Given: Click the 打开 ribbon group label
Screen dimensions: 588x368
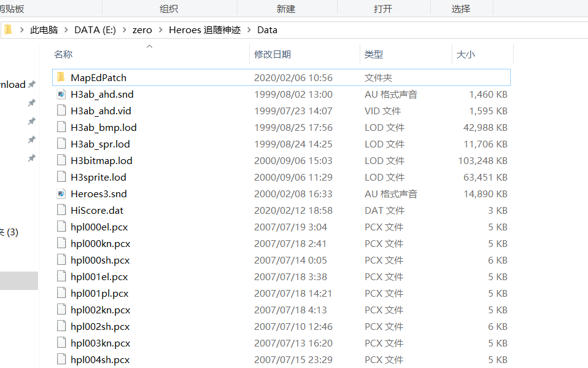Looking at the screenshot, I should (x=383, y=9).
